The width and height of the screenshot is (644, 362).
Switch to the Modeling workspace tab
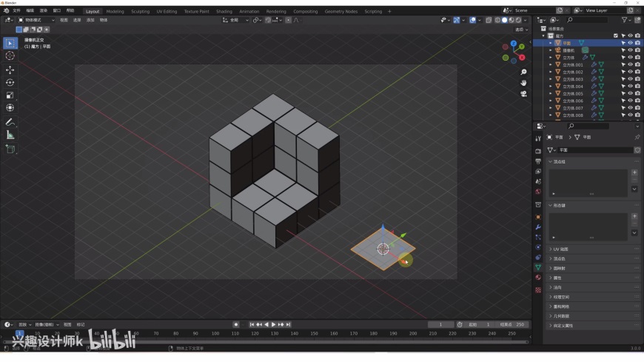coord(115,11)
